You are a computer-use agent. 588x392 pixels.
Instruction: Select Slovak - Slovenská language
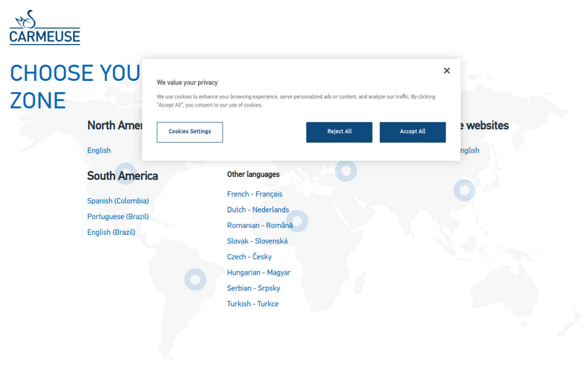pos(257,241)
